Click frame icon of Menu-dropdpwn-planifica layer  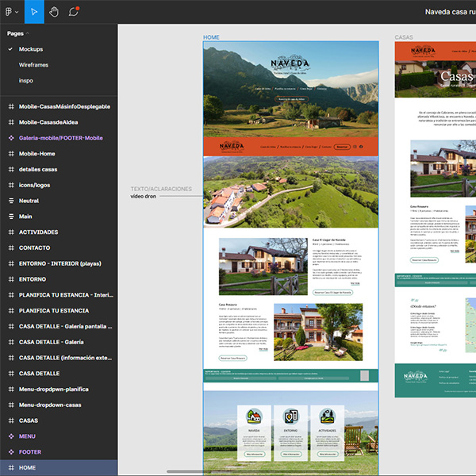(x=11, y=390)
